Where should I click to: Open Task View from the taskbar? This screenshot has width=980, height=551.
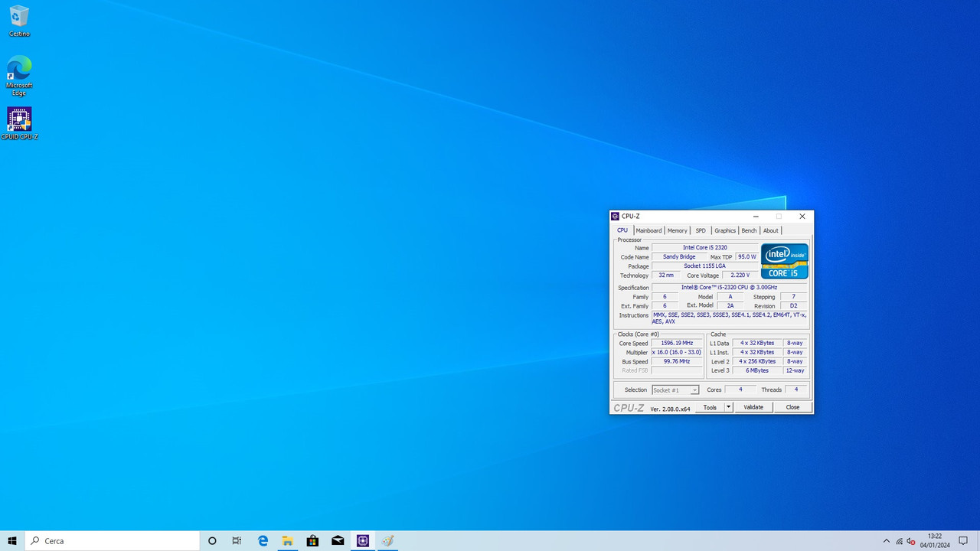[237, 540]
